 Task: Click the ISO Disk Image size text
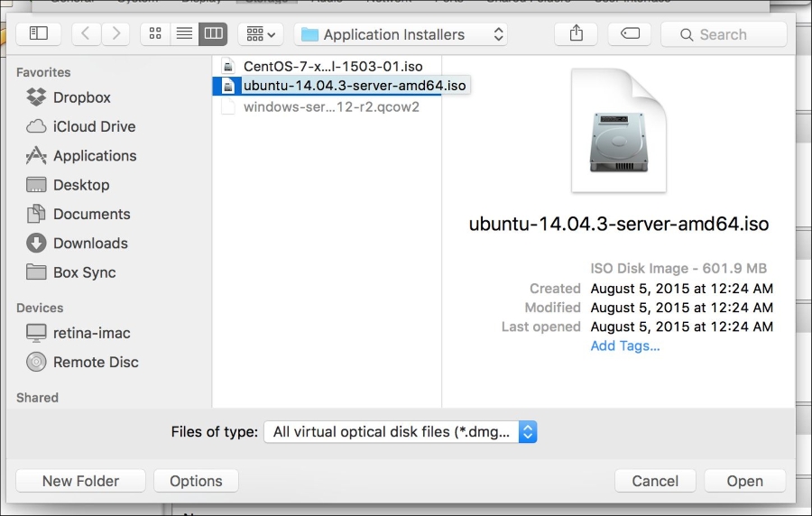(678, 268)
